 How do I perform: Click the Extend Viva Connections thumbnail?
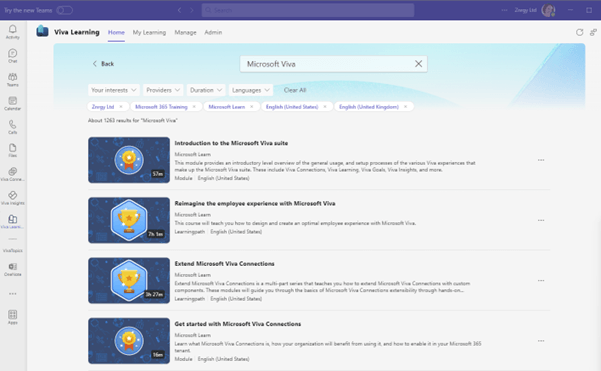(x=129, y=281)
